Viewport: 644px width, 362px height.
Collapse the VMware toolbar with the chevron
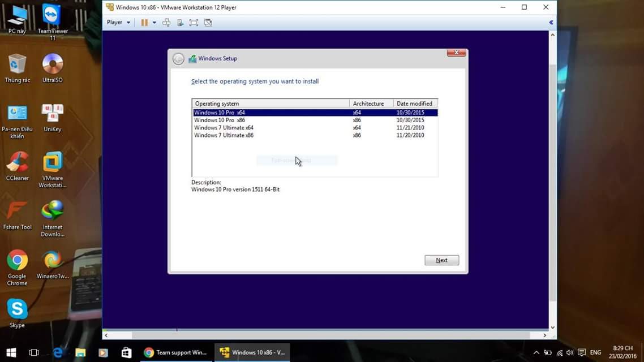tap(551, 23)
